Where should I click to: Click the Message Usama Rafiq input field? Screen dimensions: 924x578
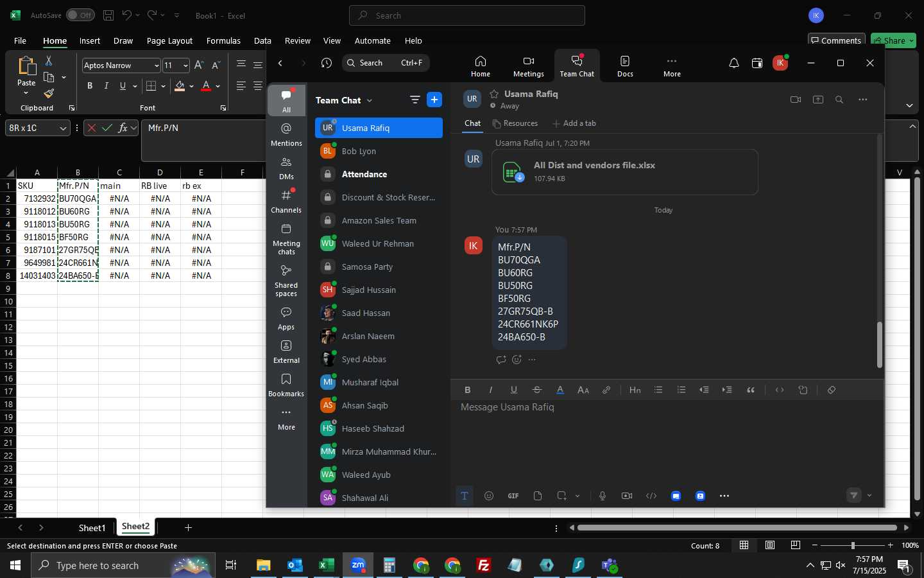(x=667, y=407)
